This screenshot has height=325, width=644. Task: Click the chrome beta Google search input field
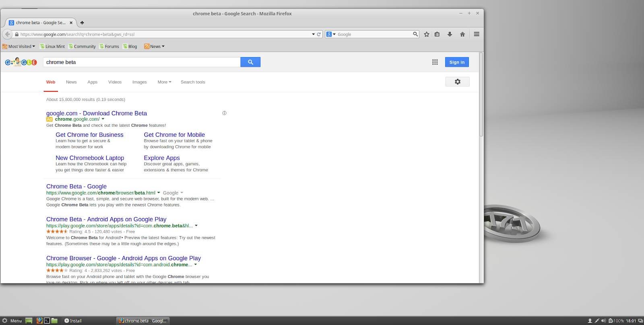tap(142, 62)
